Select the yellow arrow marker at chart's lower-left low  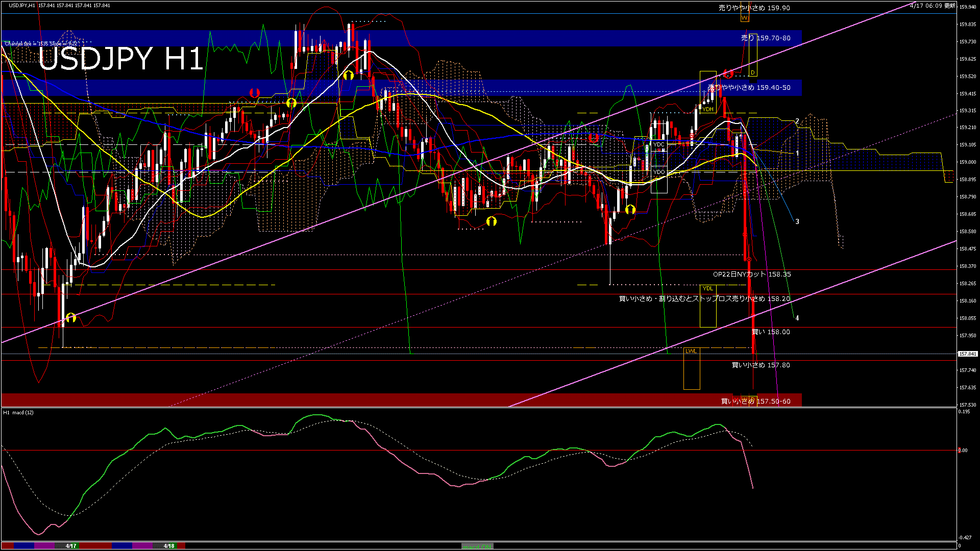(x=71, y=318)
